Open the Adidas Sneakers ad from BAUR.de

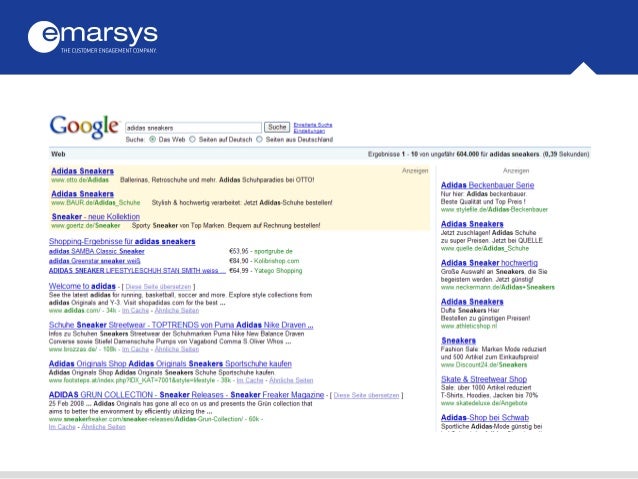(x=83, y=194)
